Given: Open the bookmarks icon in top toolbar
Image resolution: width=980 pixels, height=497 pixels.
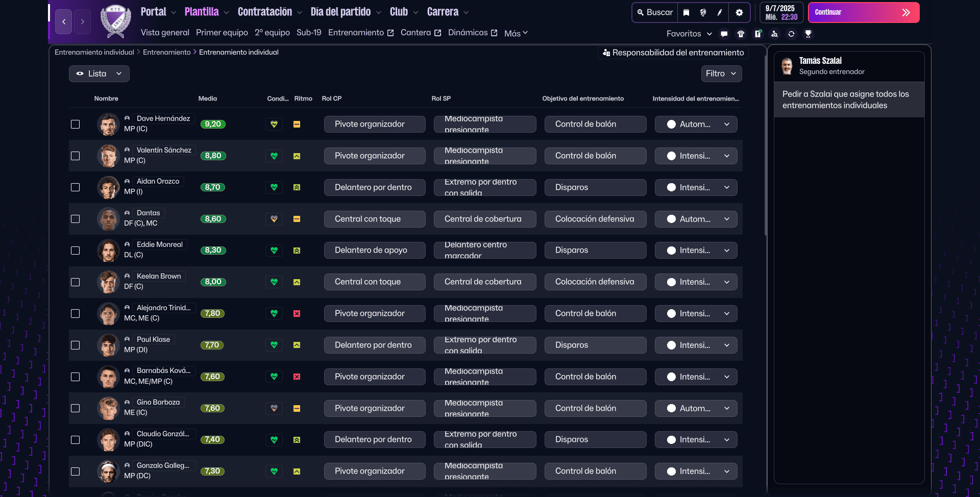Looking at the screenshot, I should (x=687, y=13).
